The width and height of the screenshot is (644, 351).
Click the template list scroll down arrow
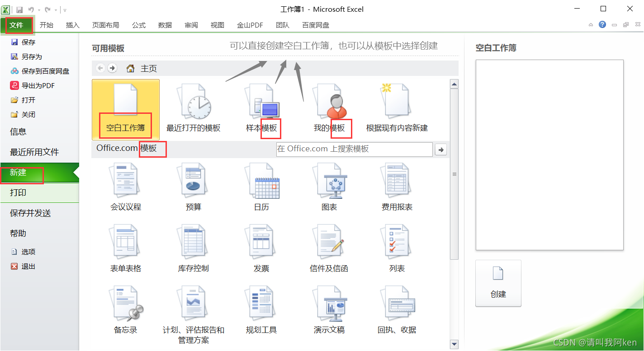[x=455, y=344]
